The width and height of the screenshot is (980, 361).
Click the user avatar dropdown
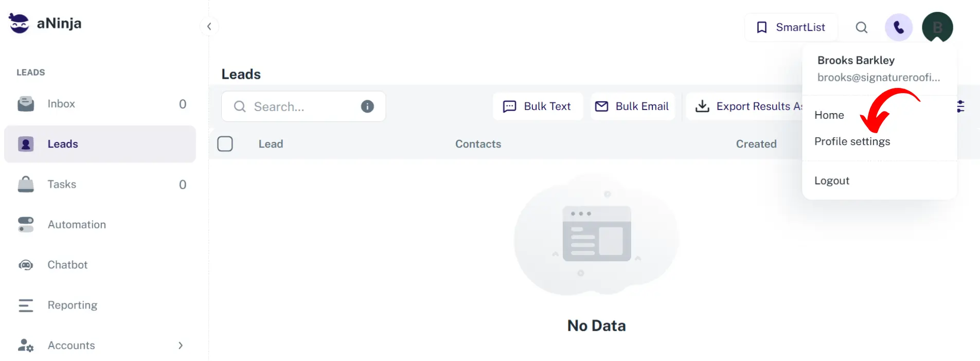tap(937, 27)
